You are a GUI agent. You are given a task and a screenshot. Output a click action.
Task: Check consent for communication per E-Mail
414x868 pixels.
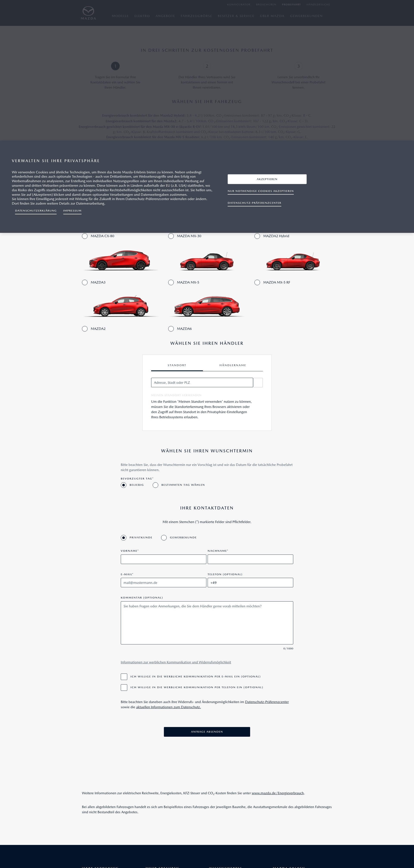point(124,677)
